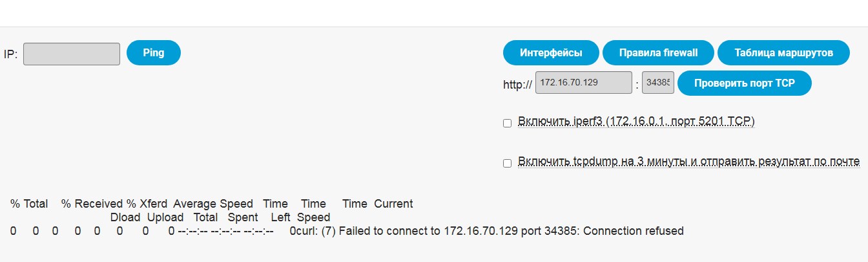Click the 'Current' header in curl output
The height and width of the screenshot is (262, 868).
click(x=393, y=204)
